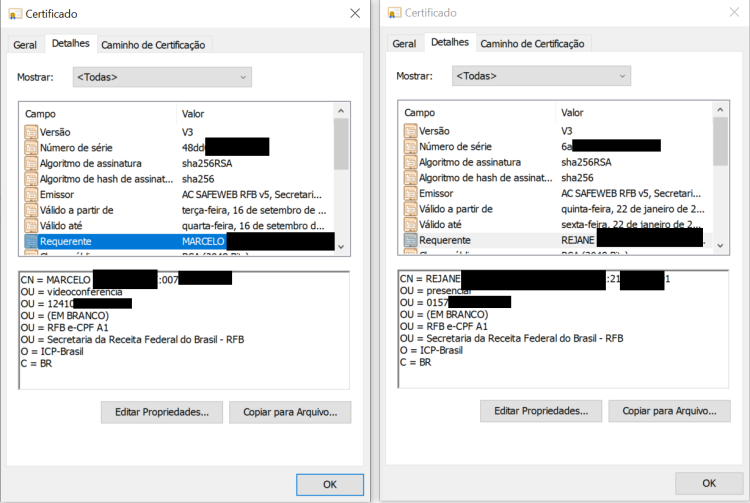Click sha256RSA value in left window
750x503 pixels.
[207, 164]
